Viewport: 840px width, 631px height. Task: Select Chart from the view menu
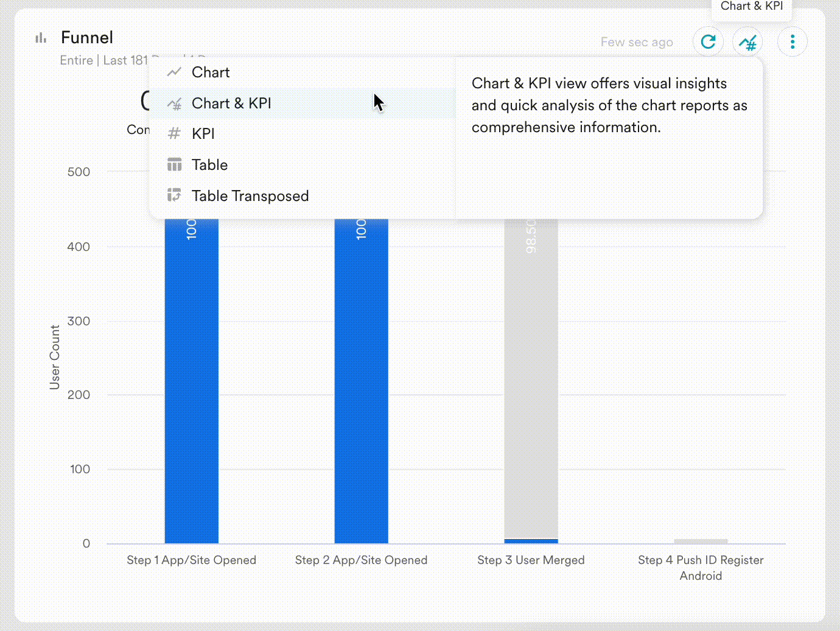click(x=211, y=72)
